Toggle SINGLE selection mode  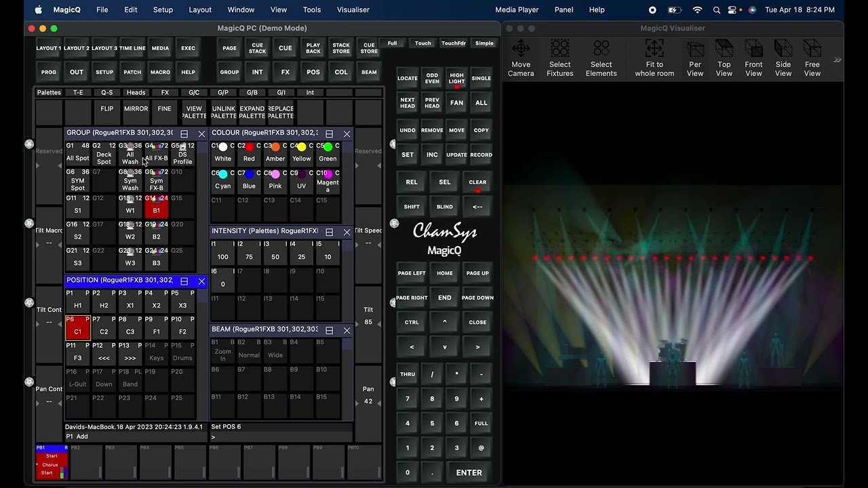[x=481, y=79]
